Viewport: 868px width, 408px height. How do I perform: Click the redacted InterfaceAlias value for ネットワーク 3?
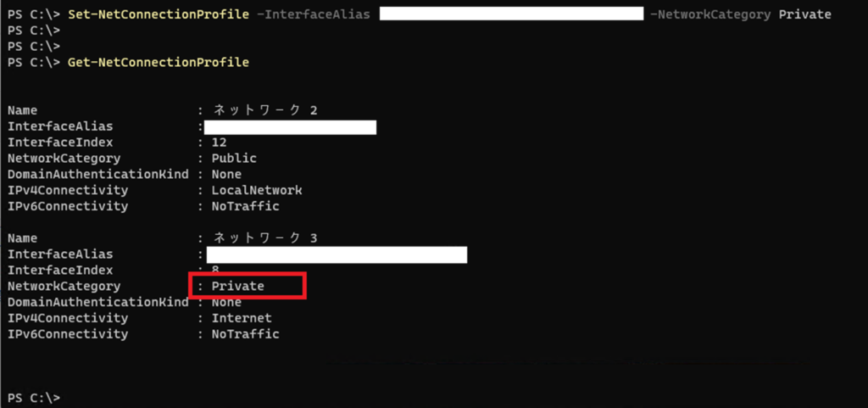point(337,254)
